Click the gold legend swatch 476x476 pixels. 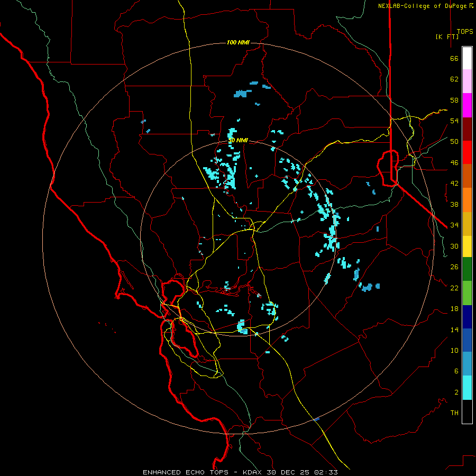(467, 224)
